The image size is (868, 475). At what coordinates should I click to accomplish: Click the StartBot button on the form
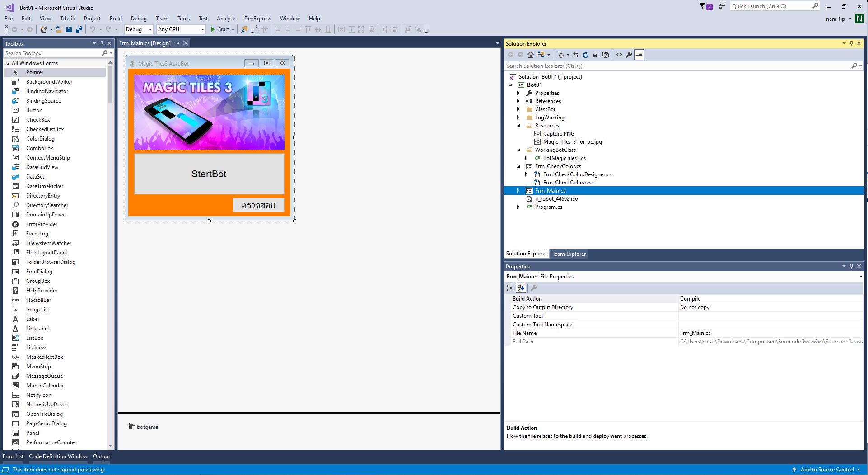pos(209,174)
